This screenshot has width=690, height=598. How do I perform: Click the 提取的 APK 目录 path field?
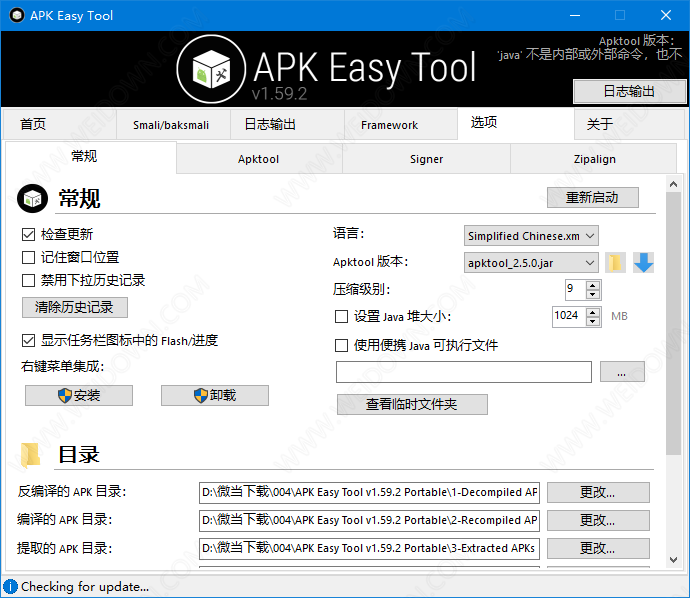point(369,548)
